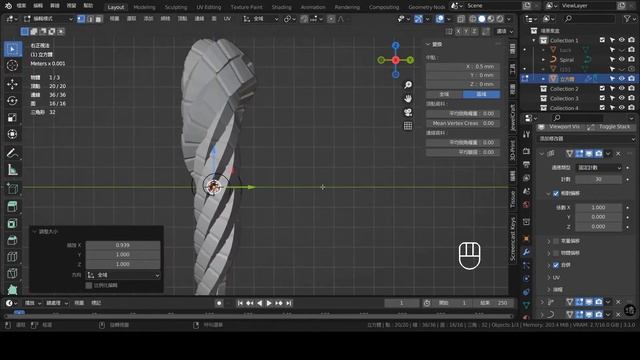Hide the Spiral object in viewport
The width and height of the screenshot is (640, 360).
point(622,60)
